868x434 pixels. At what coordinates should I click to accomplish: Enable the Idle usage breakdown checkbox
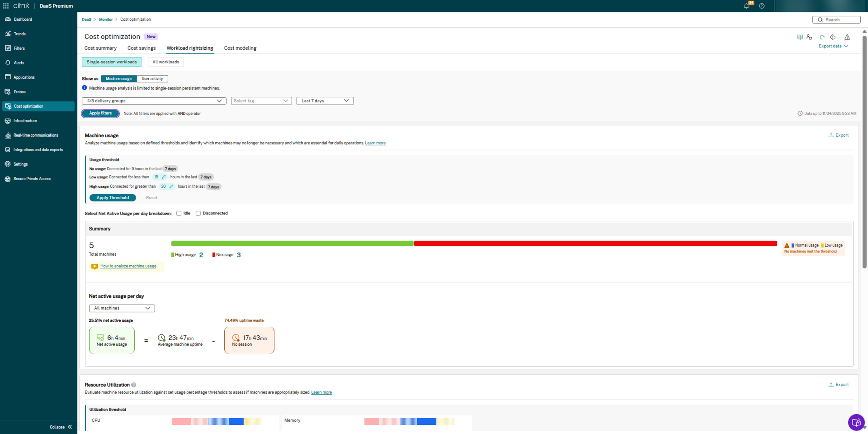pyautogui.click(x=179, y=213)
